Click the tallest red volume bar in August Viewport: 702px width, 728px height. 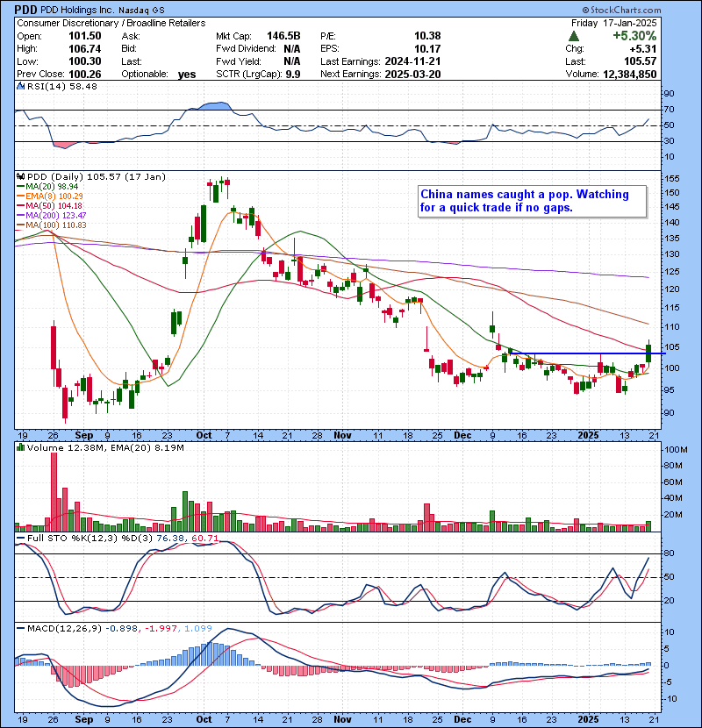[x=54, y=492]
